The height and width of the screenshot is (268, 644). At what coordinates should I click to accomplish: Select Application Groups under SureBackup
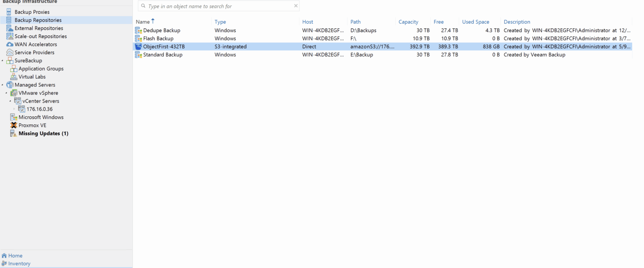tap(41, 69)
